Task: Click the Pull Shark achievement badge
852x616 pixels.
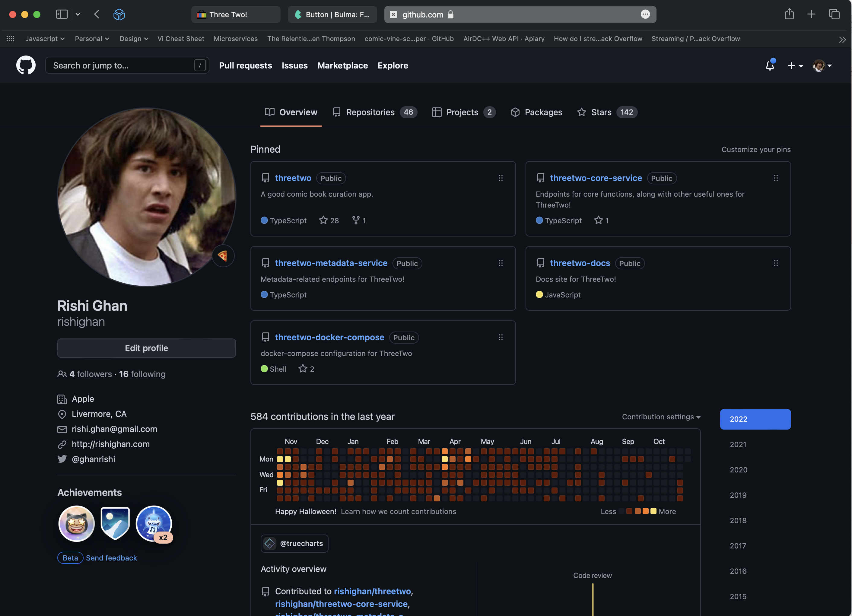Action: click(153, 523)
